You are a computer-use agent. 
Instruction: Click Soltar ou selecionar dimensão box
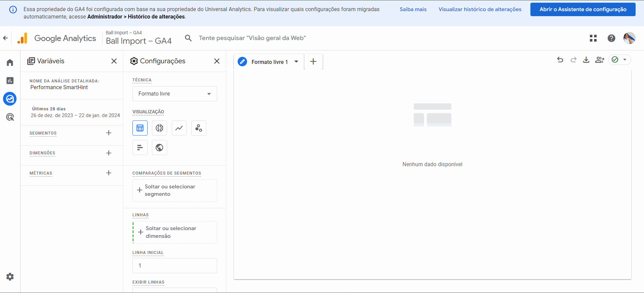pos(175,232)
